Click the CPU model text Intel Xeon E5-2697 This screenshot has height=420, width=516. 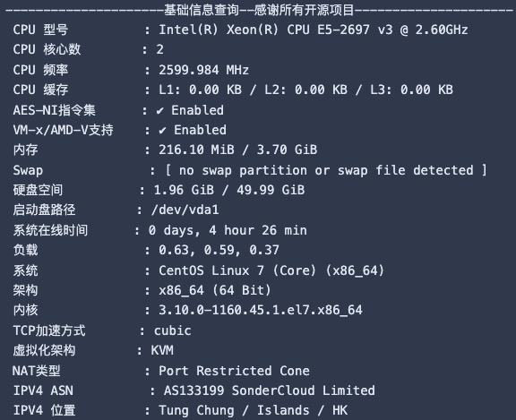click(313, 30)
